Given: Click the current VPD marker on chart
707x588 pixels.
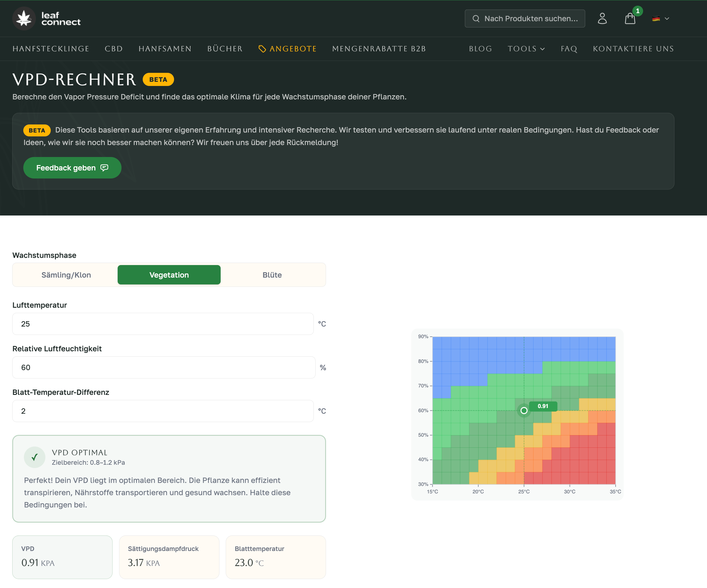Looking at the screenshot, I should 524,410.
